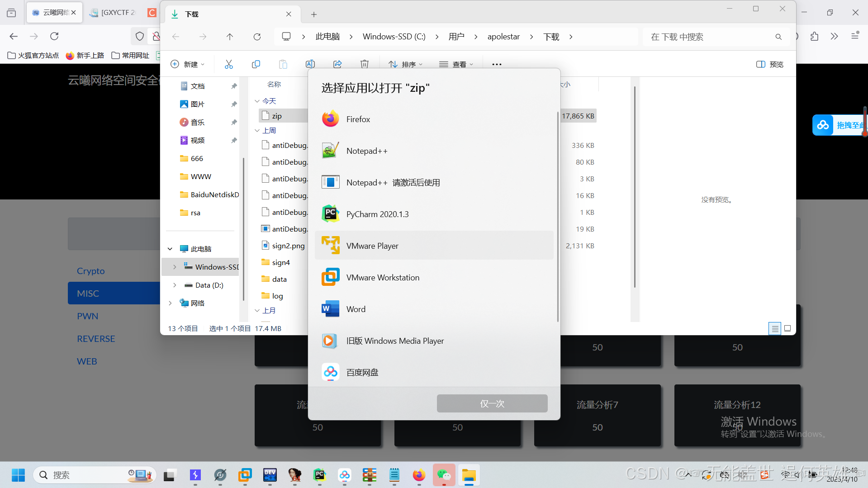This screenshot has width=868, height=488.
Task: Select PWN category on the webpage
Action: pyautogui.click(x=87, y=316)
